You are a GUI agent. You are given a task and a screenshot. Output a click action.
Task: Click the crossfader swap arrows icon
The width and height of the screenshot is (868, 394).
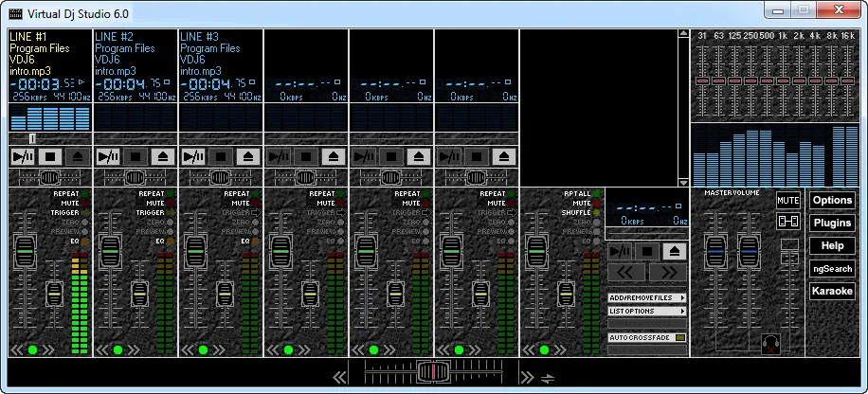click(547, 379)
